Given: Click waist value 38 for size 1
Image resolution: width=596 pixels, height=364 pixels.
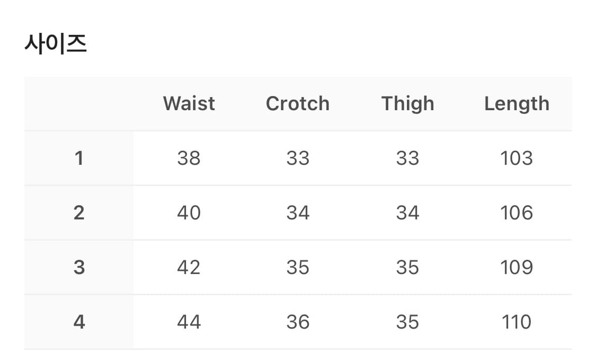Looking at the screenshot, I should click(189, 158).
